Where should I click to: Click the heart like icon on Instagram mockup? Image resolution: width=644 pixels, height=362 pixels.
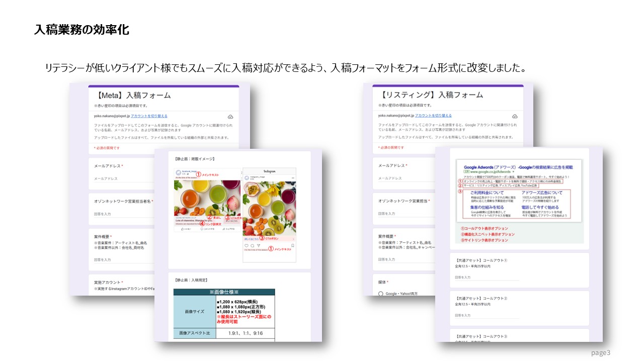(246, 246)
